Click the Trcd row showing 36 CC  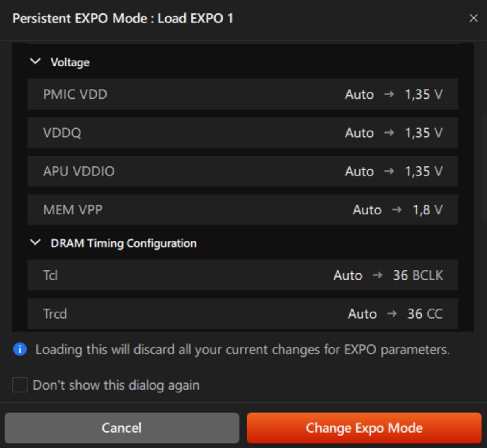point(242,314)
